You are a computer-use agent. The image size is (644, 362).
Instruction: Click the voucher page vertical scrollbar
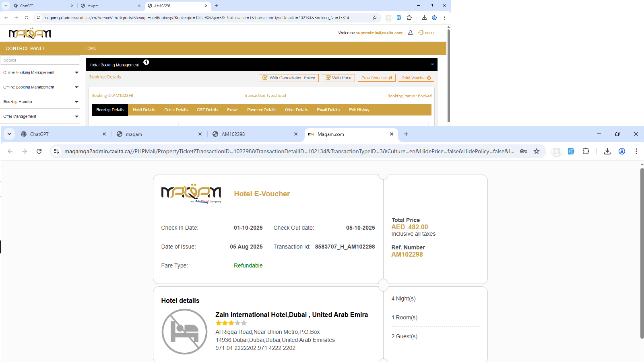642,253
